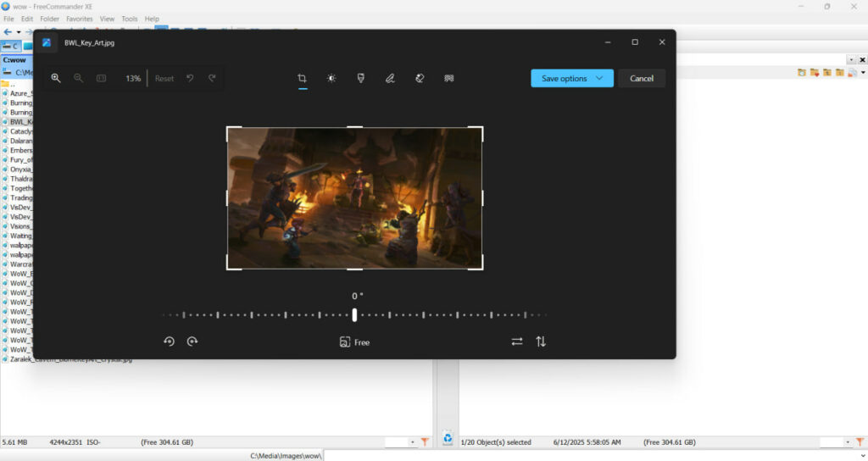Select the BWL_K file in left panel
This screenshot has width=868, height=461.
[17, 122]
